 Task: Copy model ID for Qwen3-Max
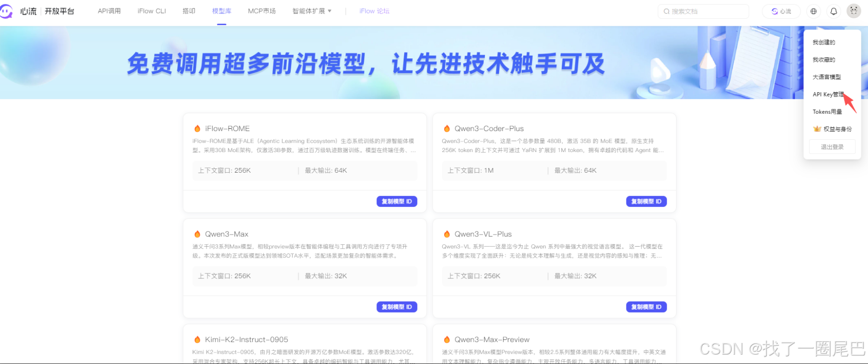pos(397,307)
